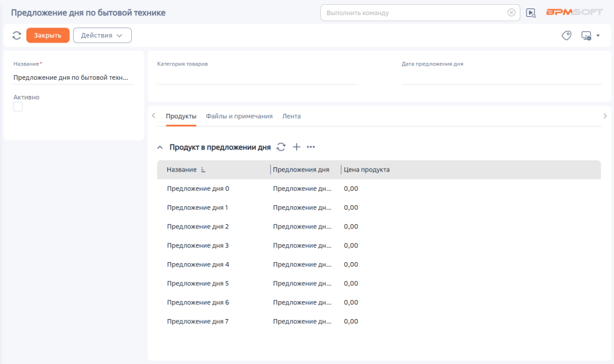This screenshot has width=614, height=364.
Task: Refresh the Продукт в предложении дня list
Action: click(x=281, y=147)
